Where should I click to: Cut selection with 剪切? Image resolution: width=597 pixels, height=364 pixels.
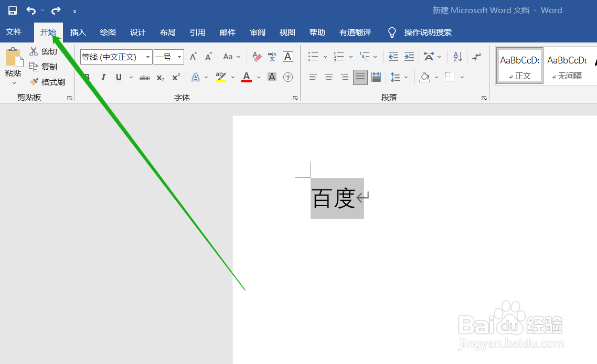point(44,51)
